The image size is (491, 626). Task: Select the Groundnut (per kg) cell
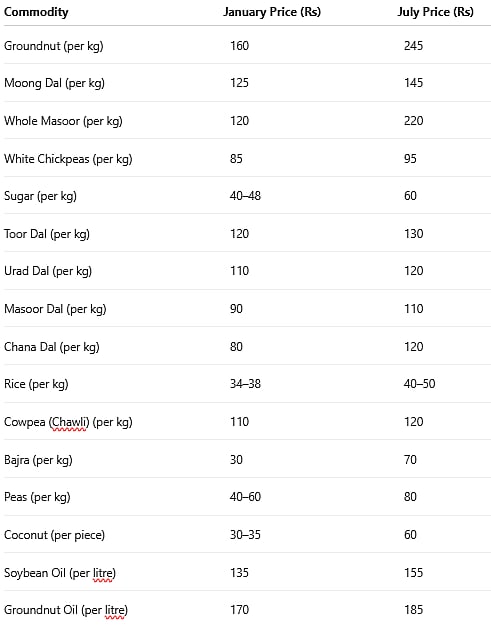click(53, 46)
